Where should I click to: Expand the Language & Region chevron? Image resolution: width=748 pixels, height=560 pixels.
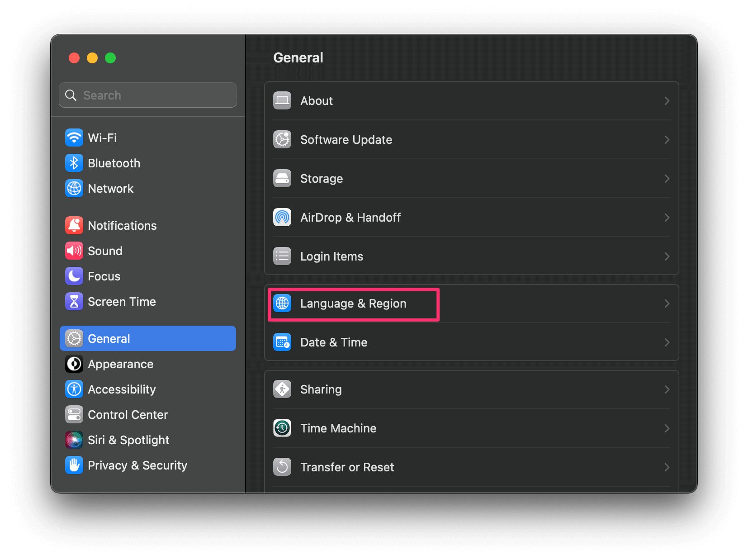click(x=667, y=303)
